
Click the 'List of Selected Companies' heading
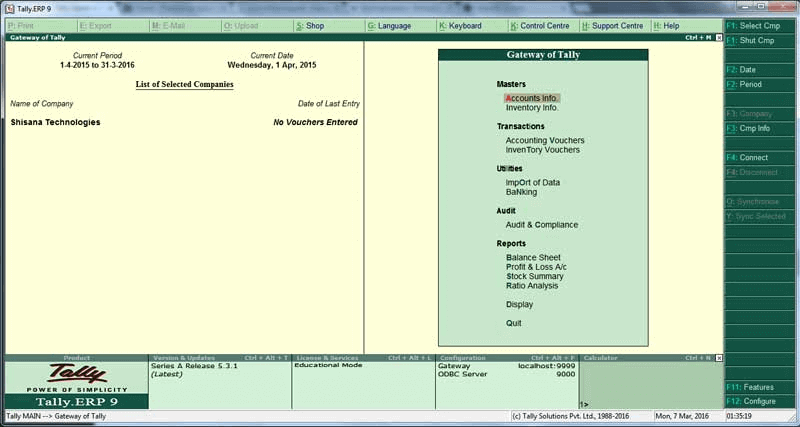[185, 85]
